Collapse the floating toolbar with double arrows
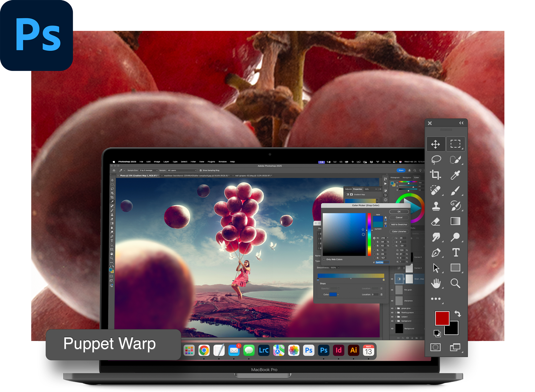The image size is (535, 392). tap(461, 123)
